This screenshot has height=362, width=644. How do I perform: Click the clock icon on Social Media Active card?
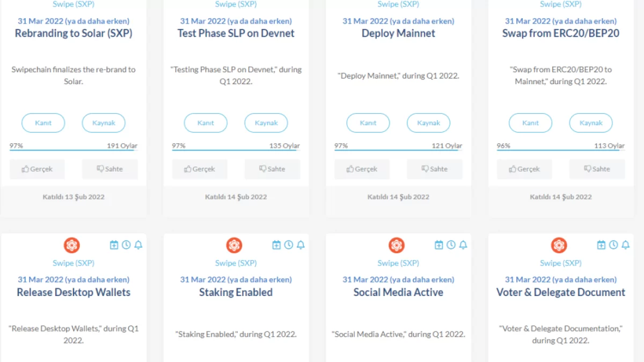coord(451,245)
